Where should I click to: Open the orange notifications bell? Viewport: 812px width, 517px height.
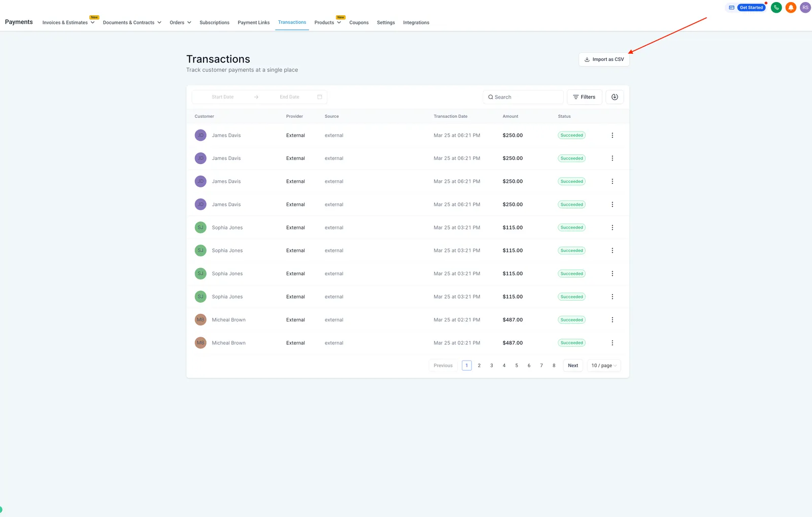(791, 8)
